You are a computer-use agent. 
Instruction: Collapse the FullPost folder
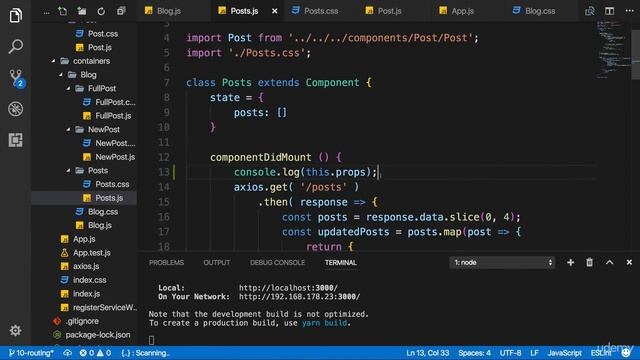68,89
